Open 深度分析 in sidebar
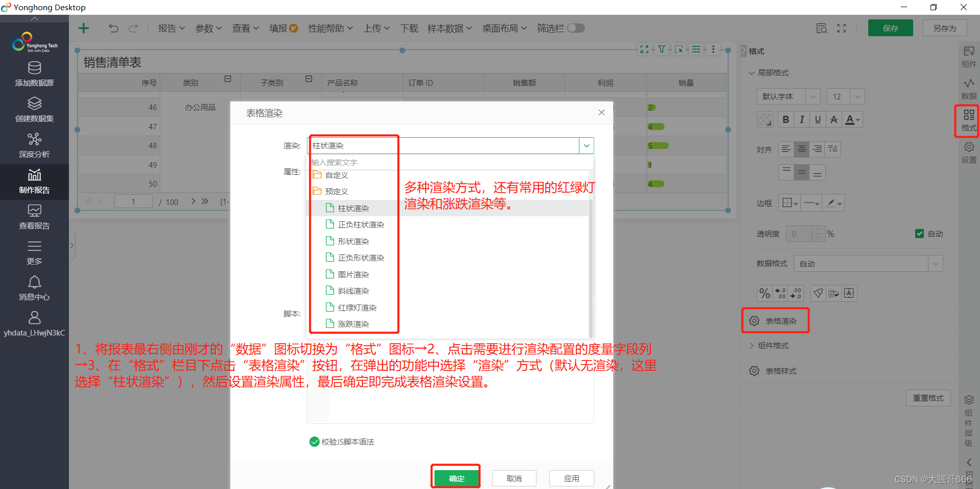 [34, 145]
